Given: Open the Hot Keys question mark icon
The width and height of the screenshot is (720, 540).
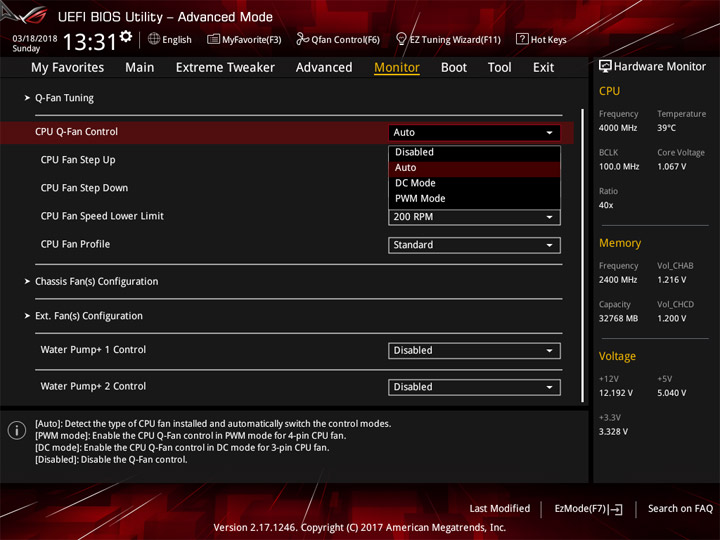Looking at the screenshot, I should 522,39.
